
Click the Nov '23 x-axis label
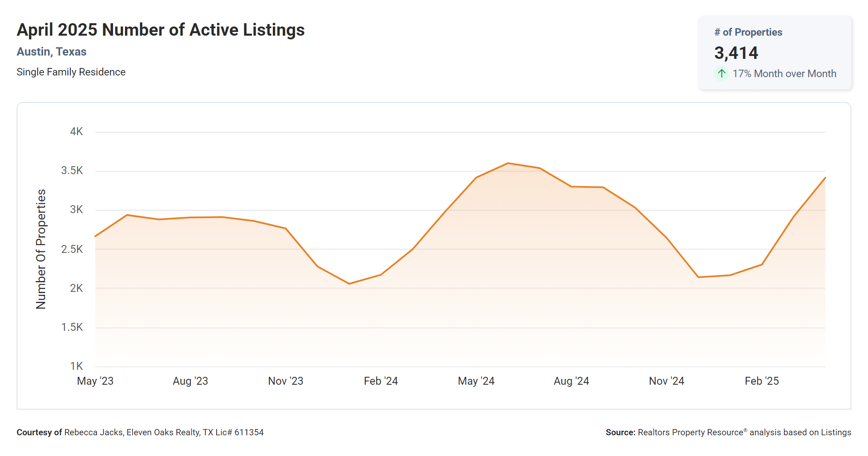pos(285,381)
